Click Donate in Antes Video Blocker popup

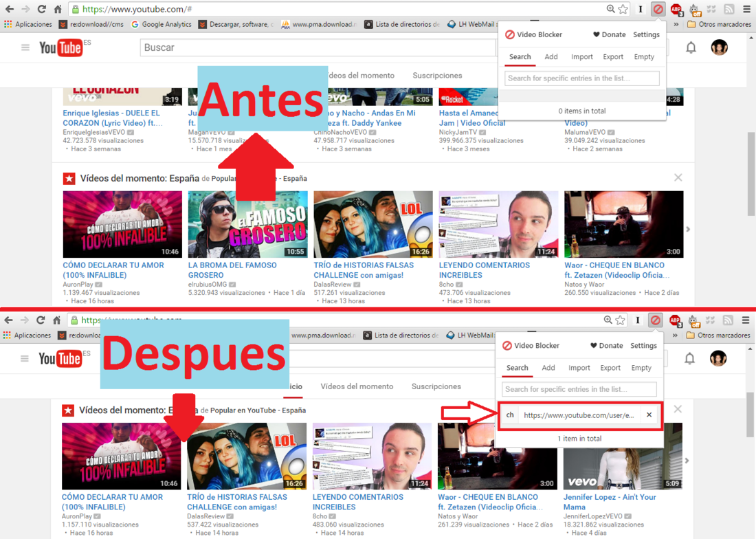610,34
